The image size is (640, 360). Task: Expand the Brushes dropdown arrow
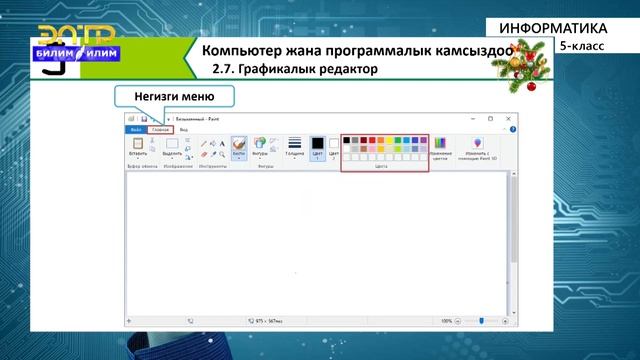click(239, 158)
